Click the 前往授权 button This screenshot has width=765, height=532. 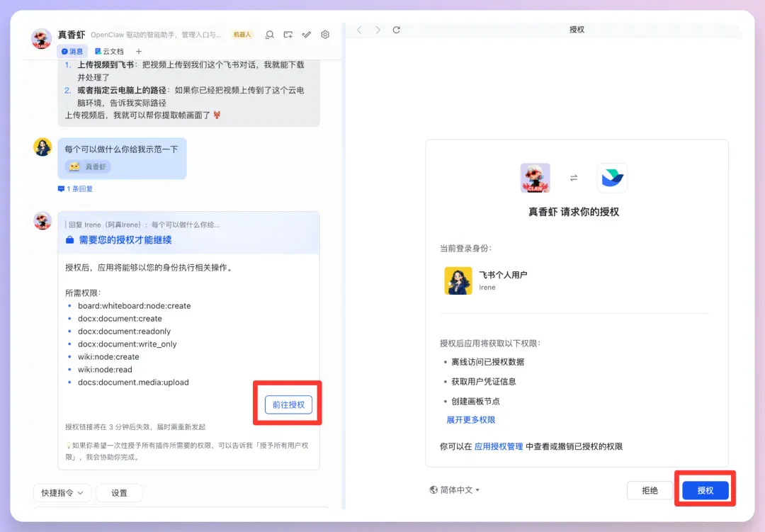(x=288, y=404)
